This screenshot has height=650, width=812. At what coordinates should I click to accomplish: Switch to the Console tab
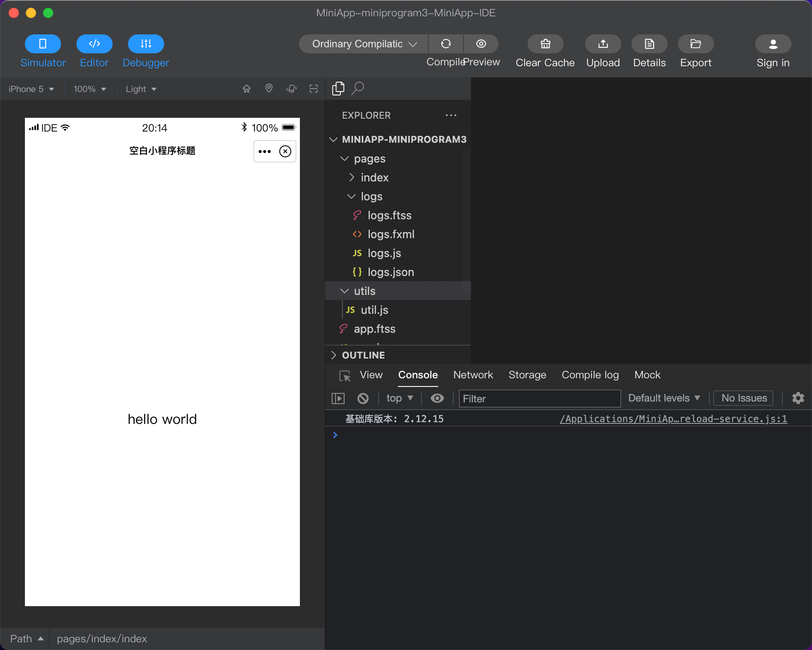point(418,375)
